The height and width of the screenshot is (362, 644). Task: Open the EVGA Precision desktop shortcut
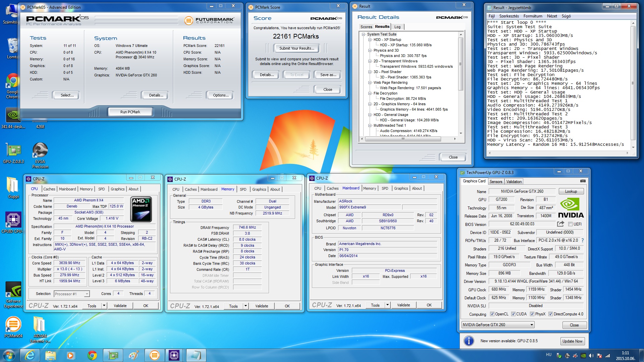[x=40, y=155]
